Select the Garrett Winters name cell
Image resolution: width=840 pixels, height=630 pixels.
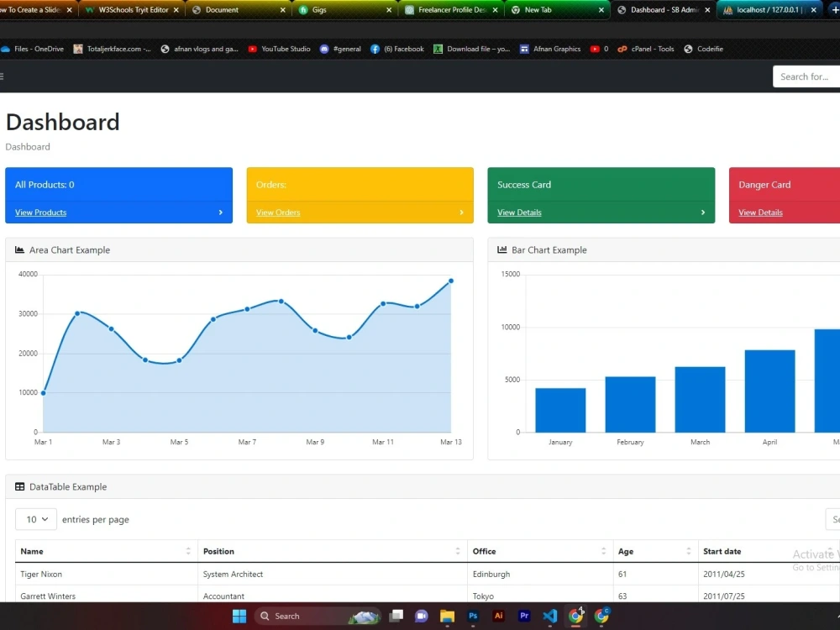tap(106, 596)
